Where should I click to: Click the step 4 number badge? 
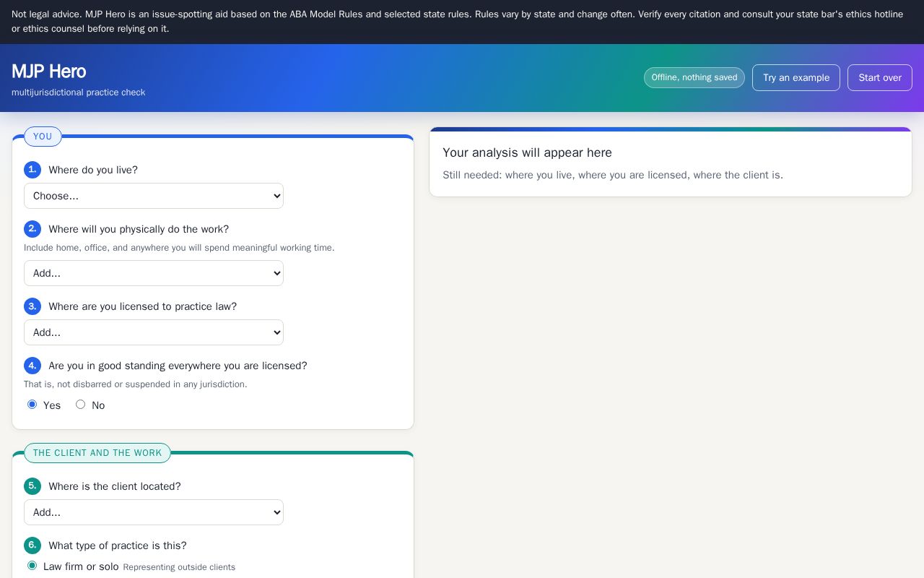32,366
